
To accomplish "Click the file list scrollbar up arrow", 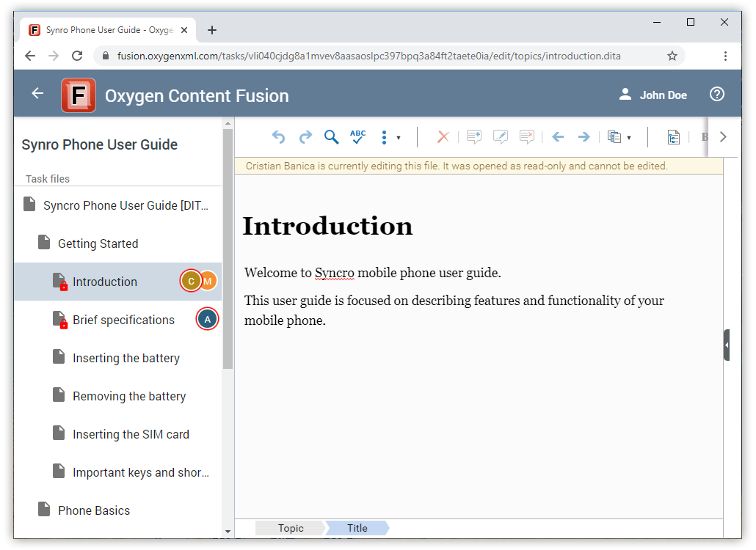I will pos(228,124).
